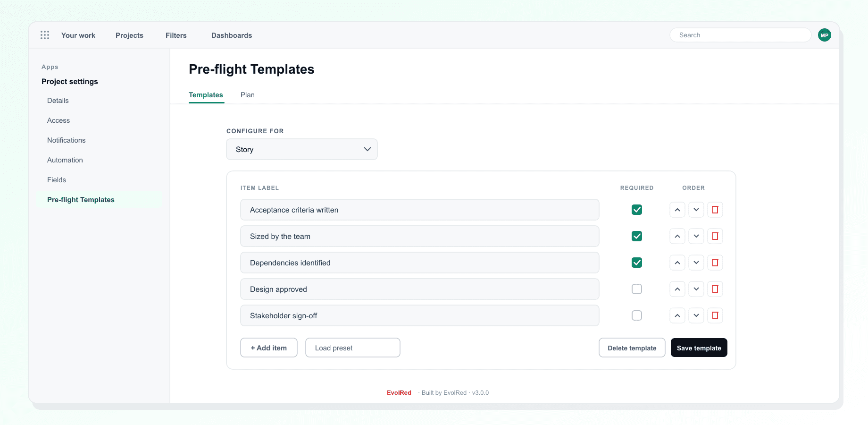Screen dimensions: 868x425
Task: Open the EvolRed footer link
Action: point(399,392)
